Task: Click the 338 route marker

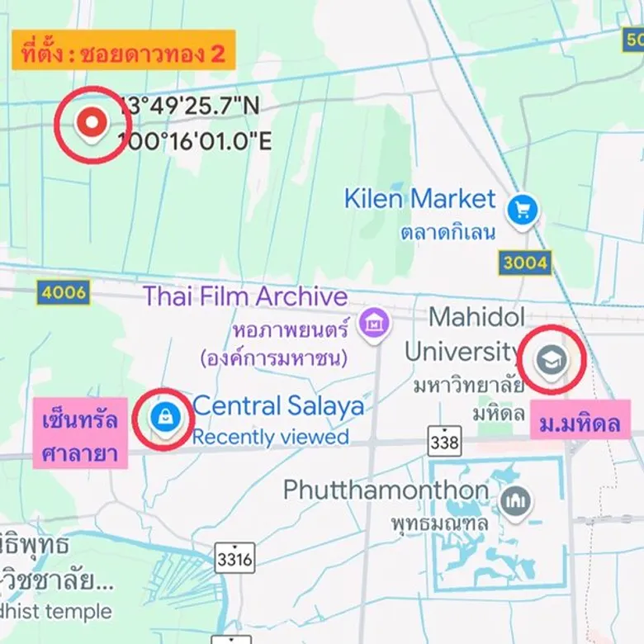Action: point(444,442)
